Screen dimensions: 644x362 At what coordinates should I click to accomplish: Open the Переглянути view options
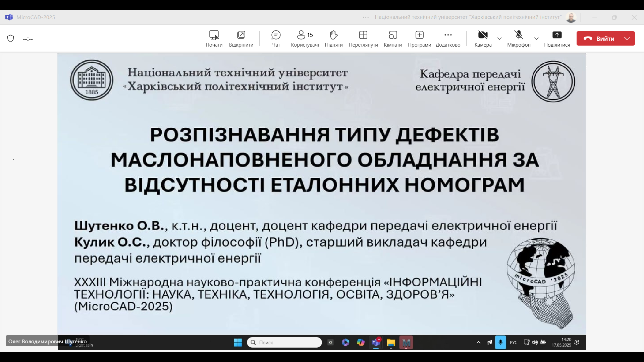pyautogui.click(x=363, y=39)
